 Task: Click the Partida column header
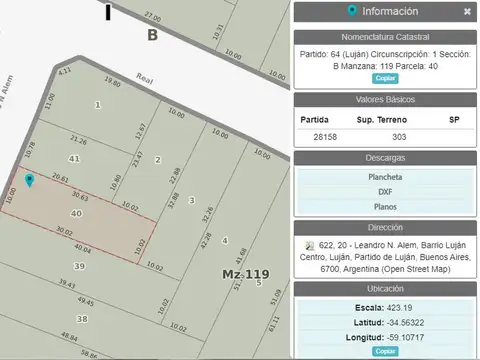point(314,120)
